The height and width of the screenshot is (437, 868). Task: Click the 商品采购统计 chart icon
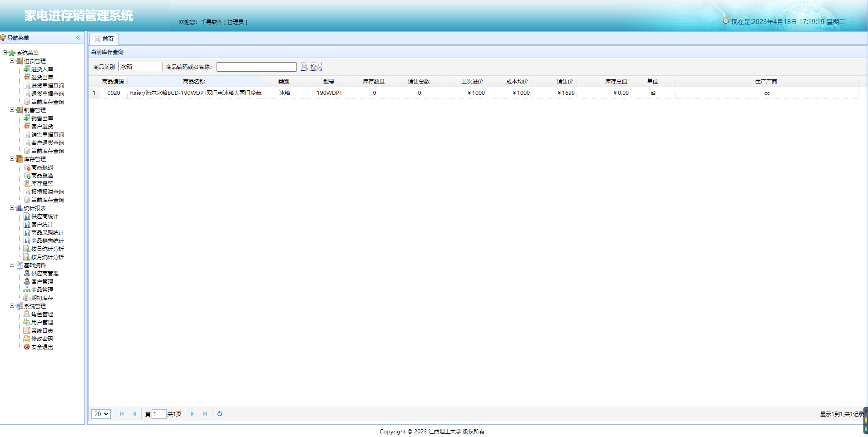coord(27,232)
